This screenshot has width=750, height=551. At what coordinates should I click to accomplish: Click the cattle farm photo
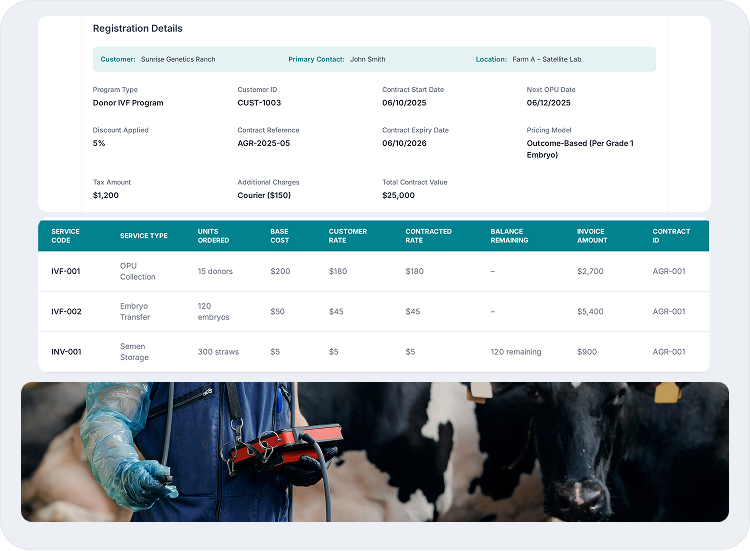375,451
